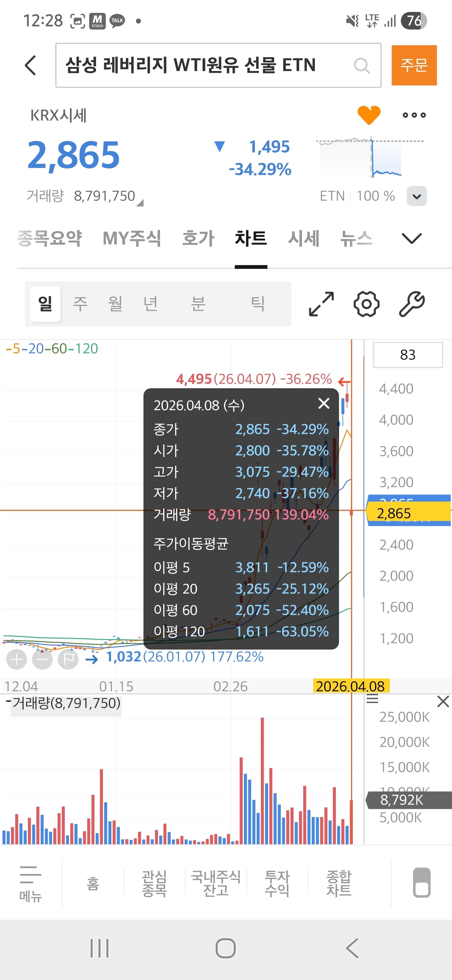Open chart settings gear
Image resolution: width=452 pixels, height=980 pixels.
point(367,304)
